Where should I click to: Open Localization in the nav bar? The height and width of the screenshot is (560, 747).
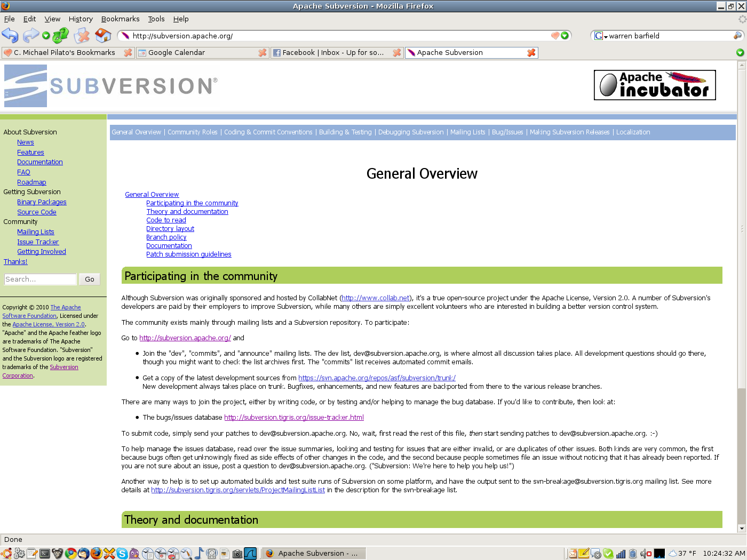[x=633, y=132]
